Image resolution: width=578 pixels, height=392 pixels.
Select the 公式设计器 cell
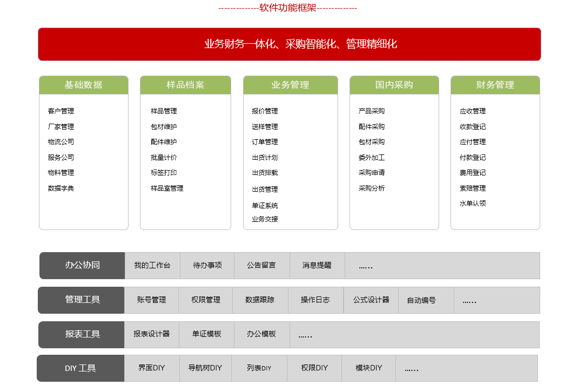[x=371, y=300]
